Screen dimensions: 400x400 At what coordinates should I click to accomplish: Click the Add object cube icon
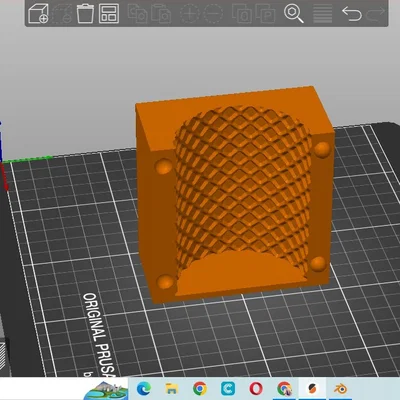tap(38, 13)
